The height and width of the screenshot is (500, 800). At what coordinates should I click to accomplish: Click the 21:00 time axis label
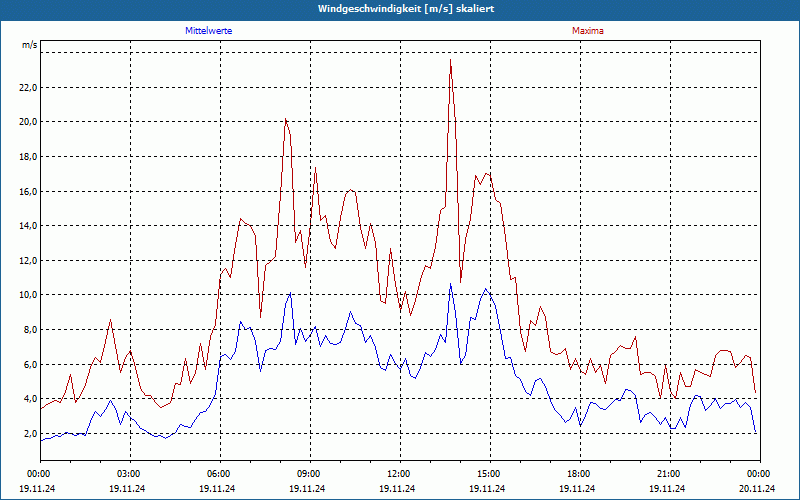(670, 474)
